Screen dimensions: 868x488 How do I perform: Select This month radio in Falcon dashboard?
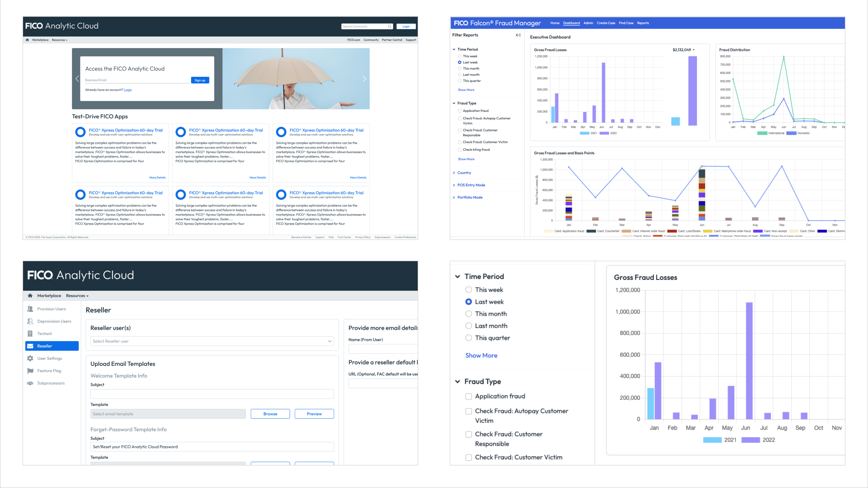(x=460, y=68)
